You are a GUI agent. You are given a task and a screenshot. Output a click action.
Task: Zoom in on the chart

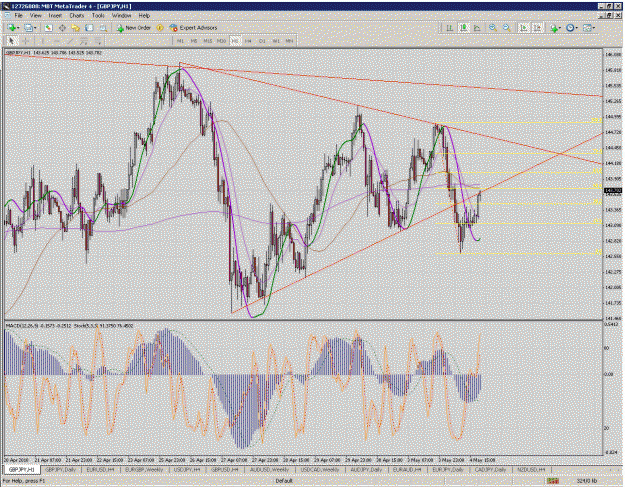[x=493, y=27]
